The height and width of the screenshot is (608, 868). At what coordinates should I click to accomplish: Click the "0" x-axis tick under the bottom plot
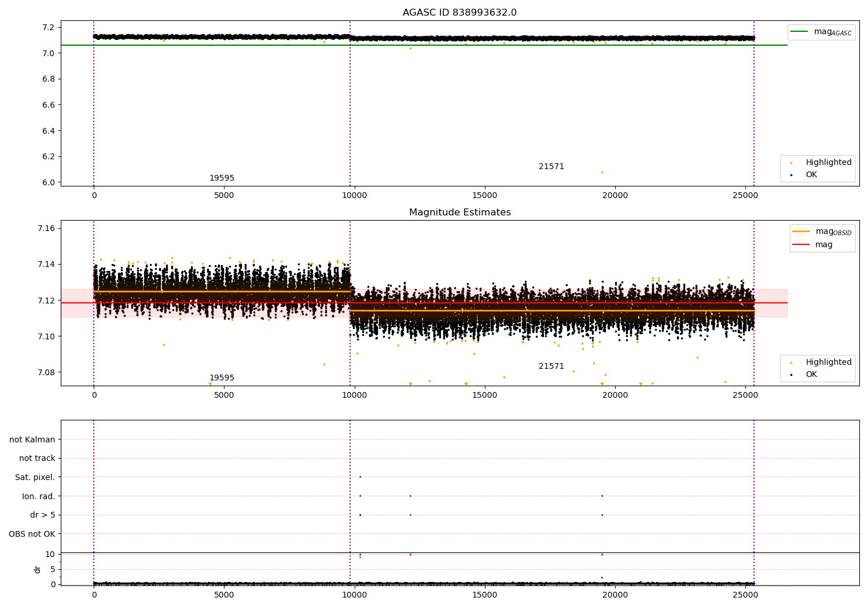click(x=94, y=595)
